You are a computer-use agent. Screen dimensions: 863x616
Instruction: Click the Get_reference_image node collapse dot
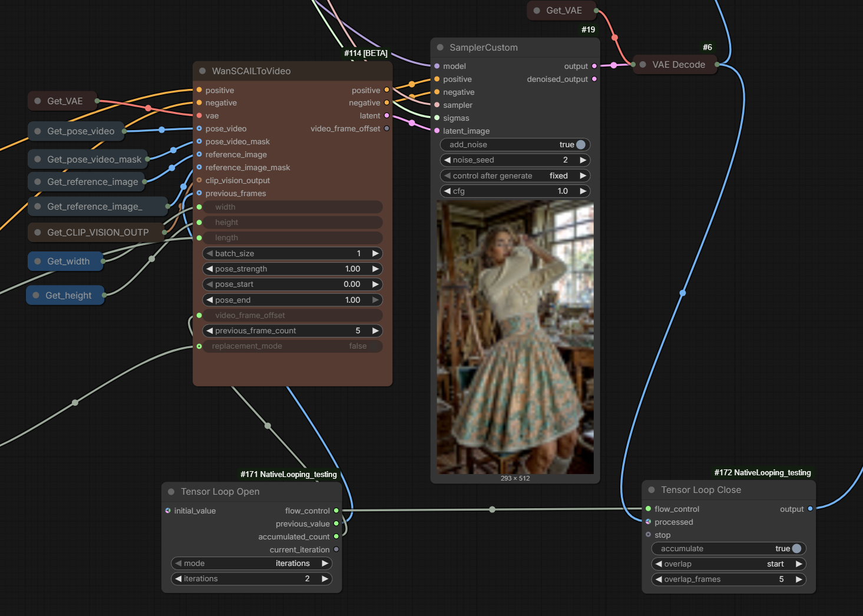tap(38, 182)
